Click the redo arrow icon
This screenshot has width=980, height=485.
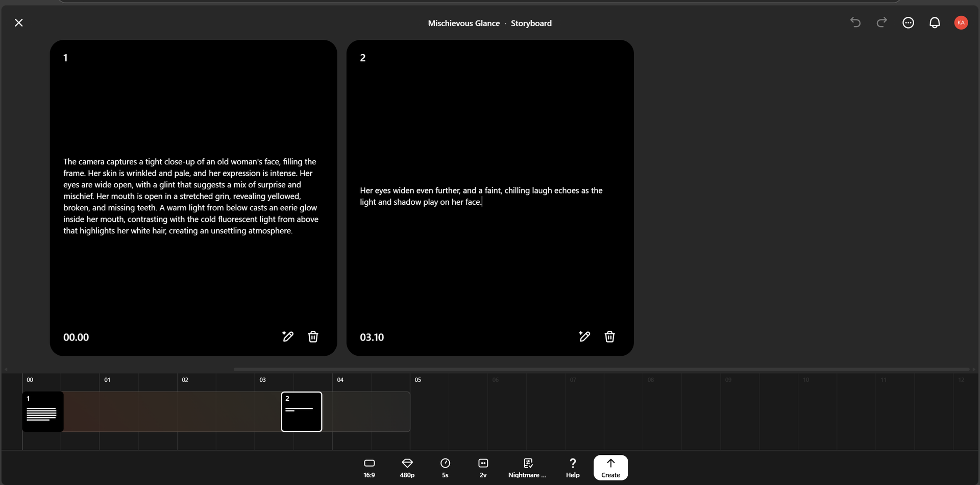pos(881,22)
